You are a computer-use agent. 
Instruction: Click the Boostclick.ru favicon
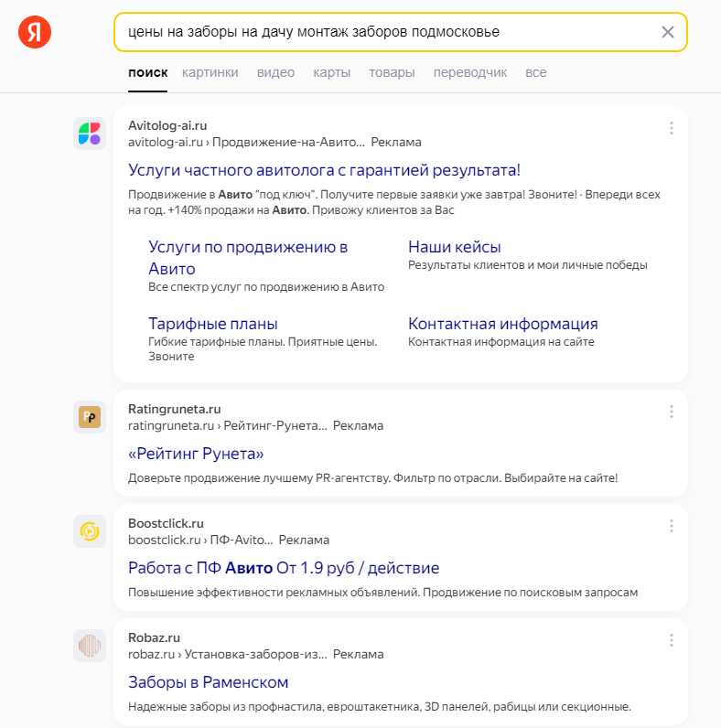click(90, 531)
